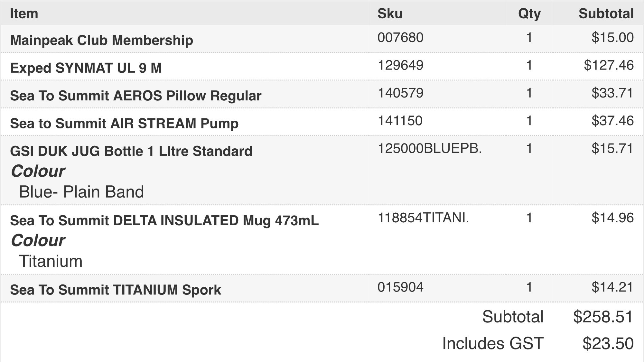Click the Item column header
Viewport: 644px width, 362px height.
24,14
